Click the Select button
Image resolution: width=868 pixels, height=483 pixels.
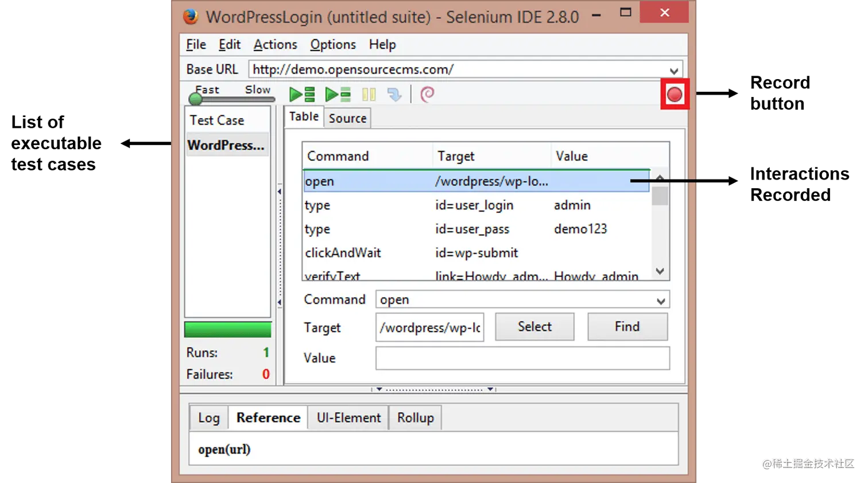click(x=534, y=326)
